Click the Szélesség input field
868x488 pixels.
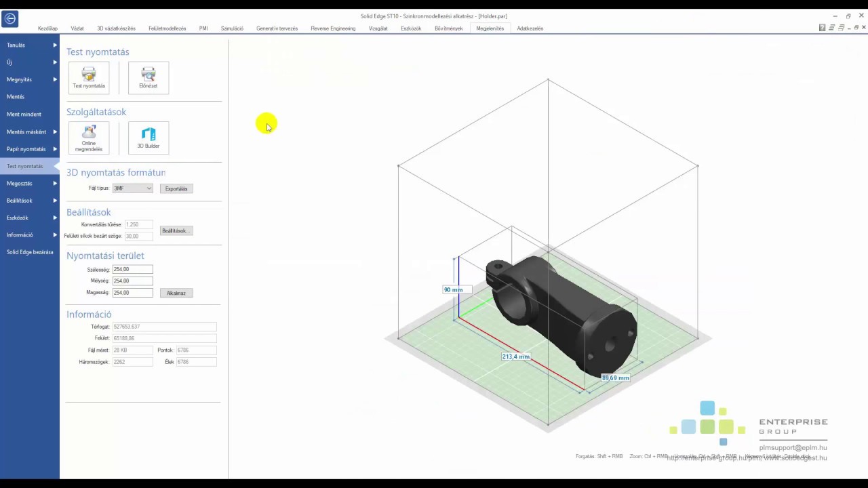(132, 269)
